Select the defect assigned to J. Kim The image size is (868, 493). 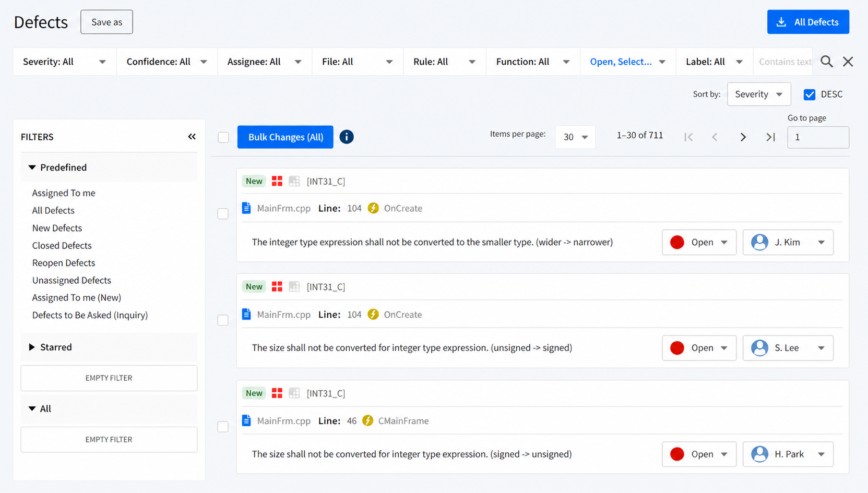click(x=223, y=214)
